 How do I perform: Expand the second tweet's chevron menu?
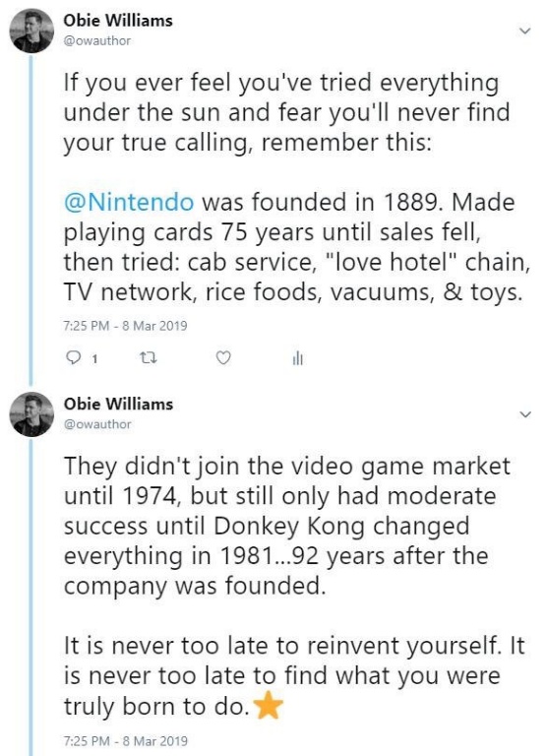click(524, 414)
